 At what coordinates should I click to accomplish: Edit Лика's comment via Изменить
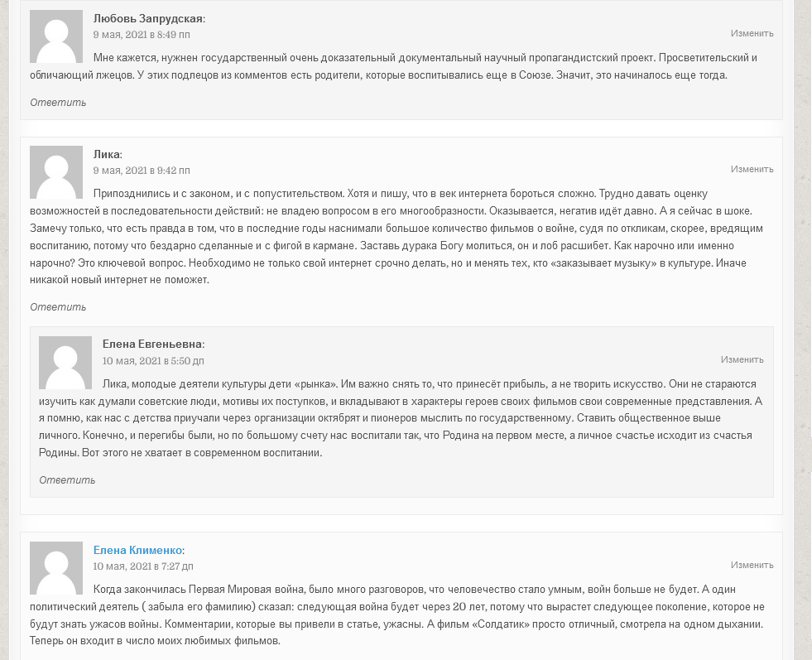point(752,169)
